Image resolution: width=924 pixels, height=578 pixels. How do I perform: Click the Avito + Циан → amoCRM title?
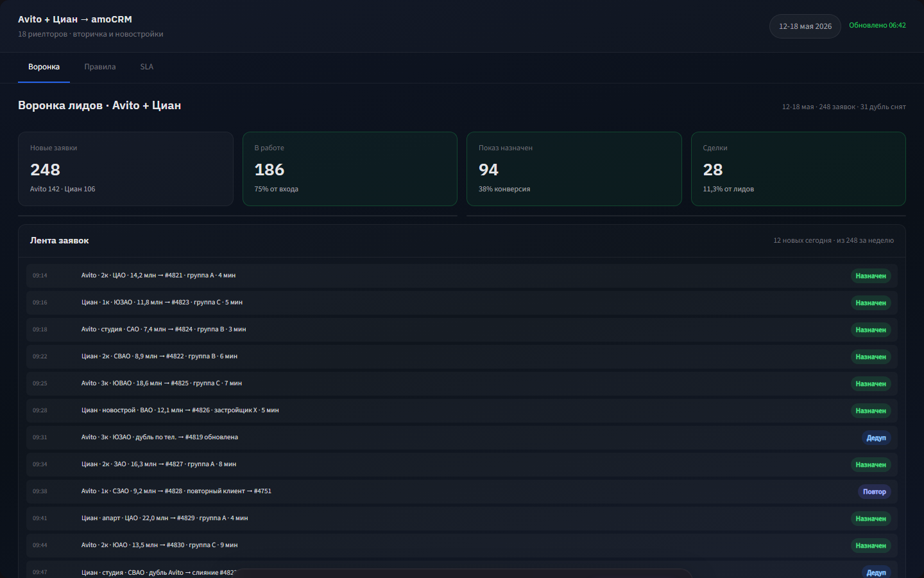click(75, 19)
